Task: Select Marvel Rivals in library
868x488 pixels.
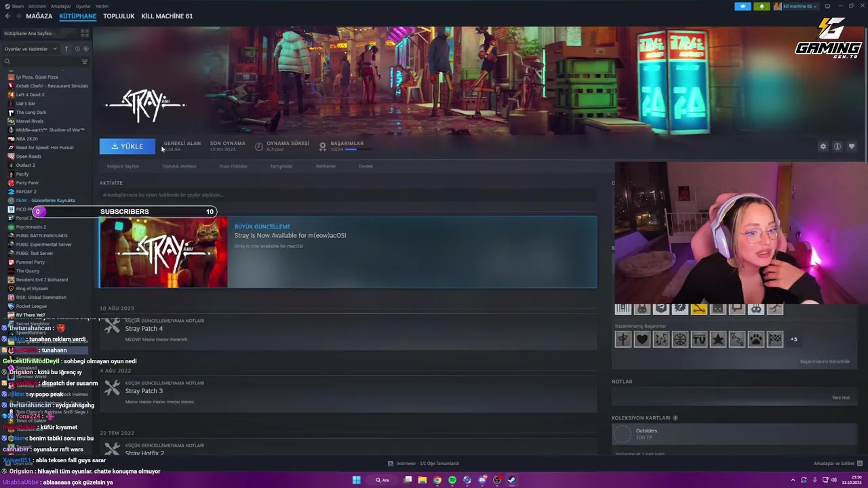Action: tap(30, 121)
